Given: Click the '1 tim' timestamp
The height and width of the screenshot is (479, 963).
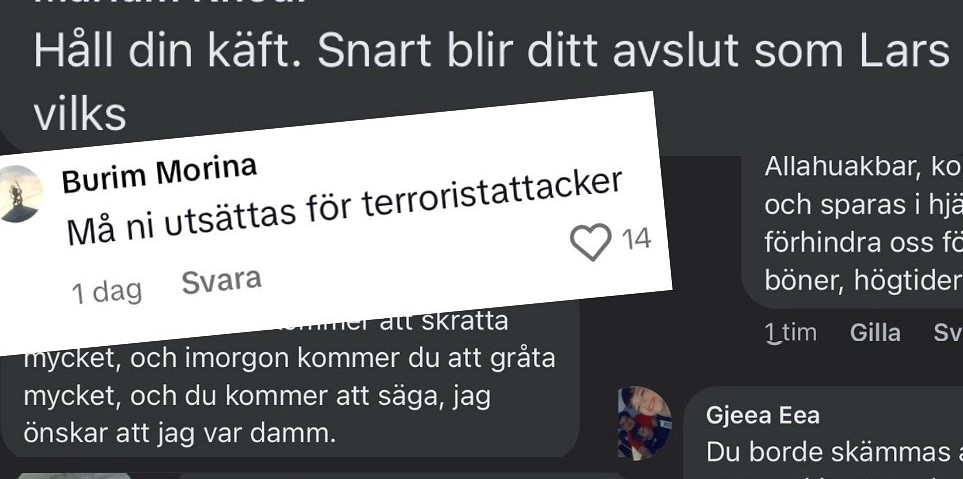Looking at the screenshot, I should 790,333.
